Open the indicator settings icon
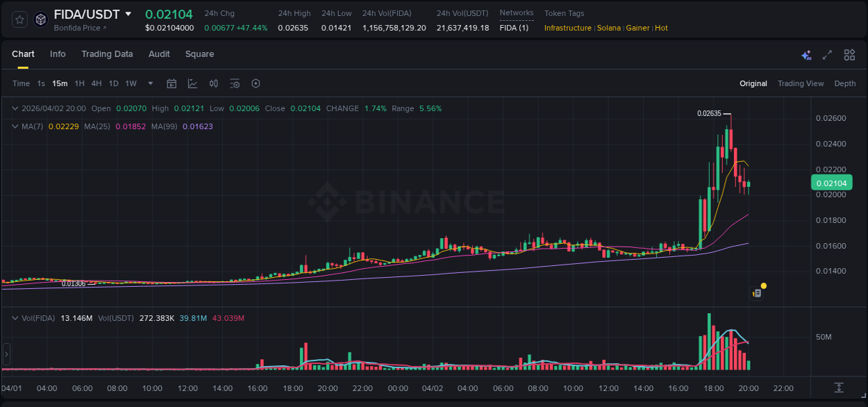This screenshot has width=868, height=407. click(235, 83)
